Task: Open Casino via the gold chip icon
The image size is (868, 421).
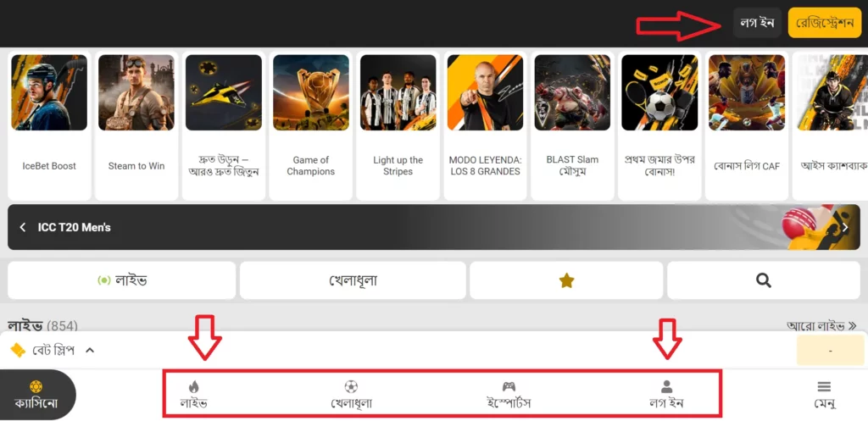Action: click(x=36, y=386)
